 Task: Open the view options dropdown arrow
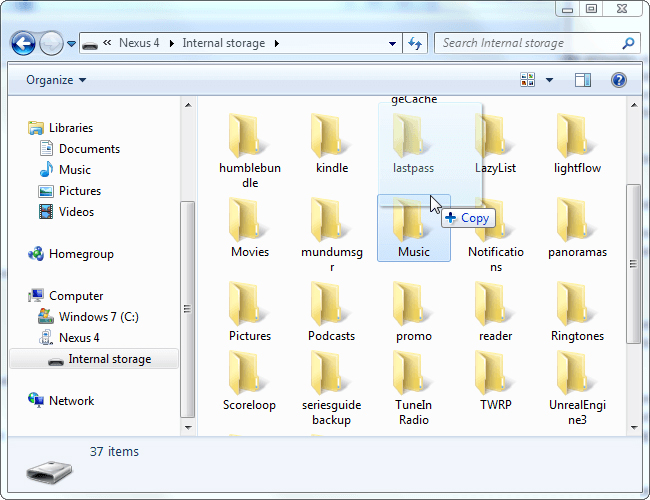549,80
